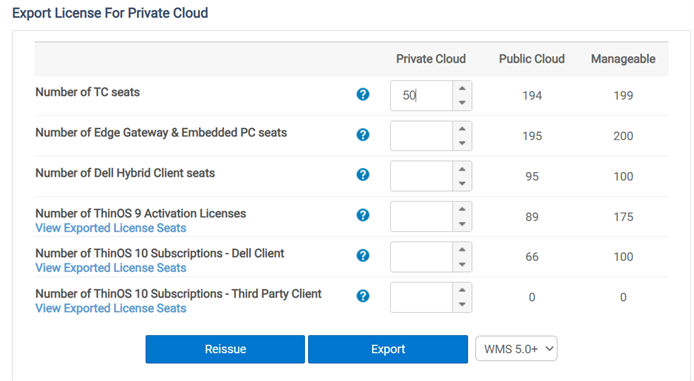Click the Manageable column header
The width and height of the screenshot is (694, 381).
point(623,59)
